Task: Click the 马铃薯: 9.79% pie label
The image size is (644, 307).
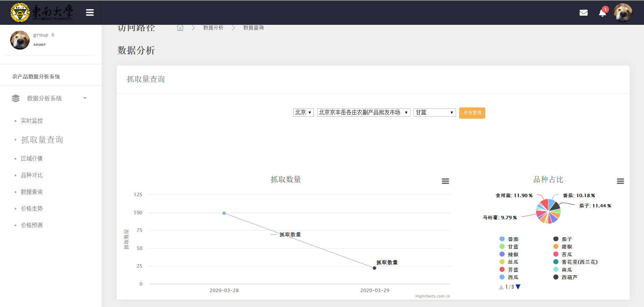Action: [500, 218]
